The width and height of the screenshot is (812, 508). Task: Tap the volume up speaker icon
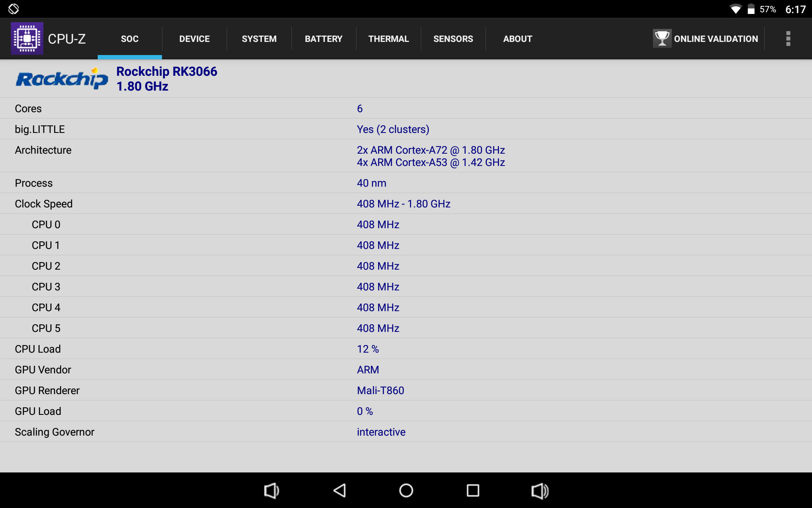coord(540,491)
